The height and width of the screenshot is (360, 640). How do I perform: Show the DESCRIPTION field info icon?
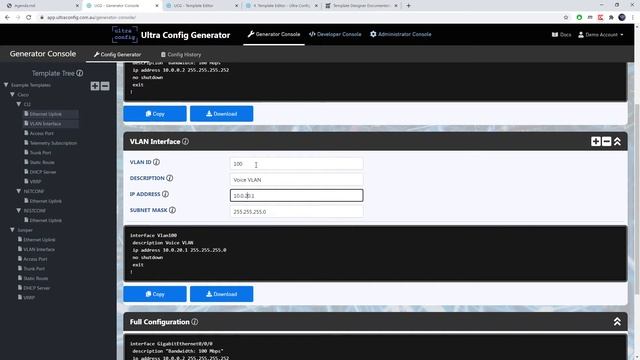pyautogui.click(x=169, y=178)
